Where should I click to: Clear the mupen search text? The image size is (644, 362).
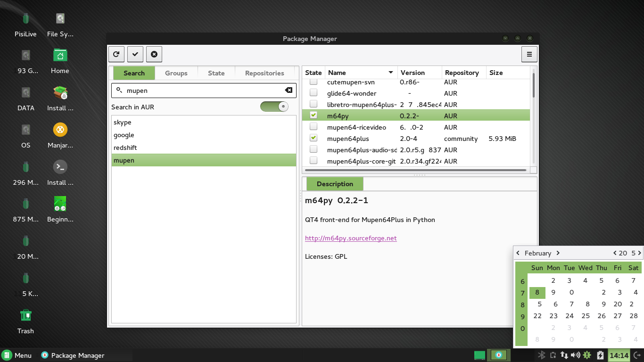point(289,90)
